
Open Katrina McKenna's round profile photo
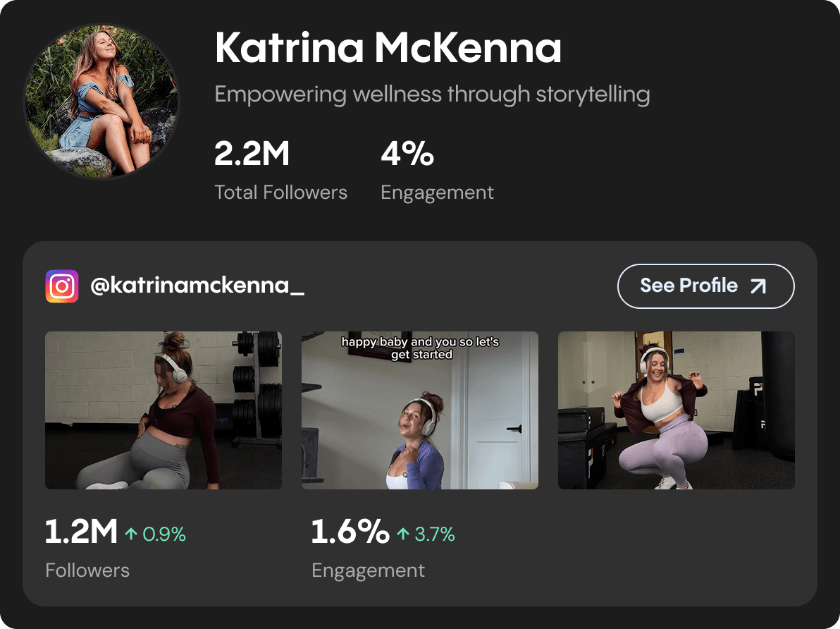[x=101, y=102]
